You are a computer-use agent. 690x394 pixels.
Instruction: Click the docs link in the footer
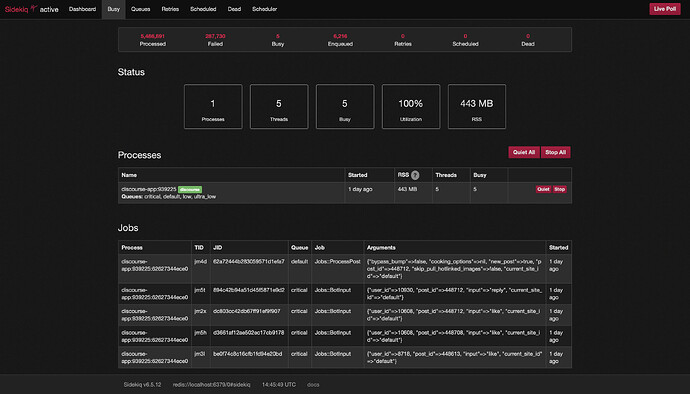click(x=313, y=385)
